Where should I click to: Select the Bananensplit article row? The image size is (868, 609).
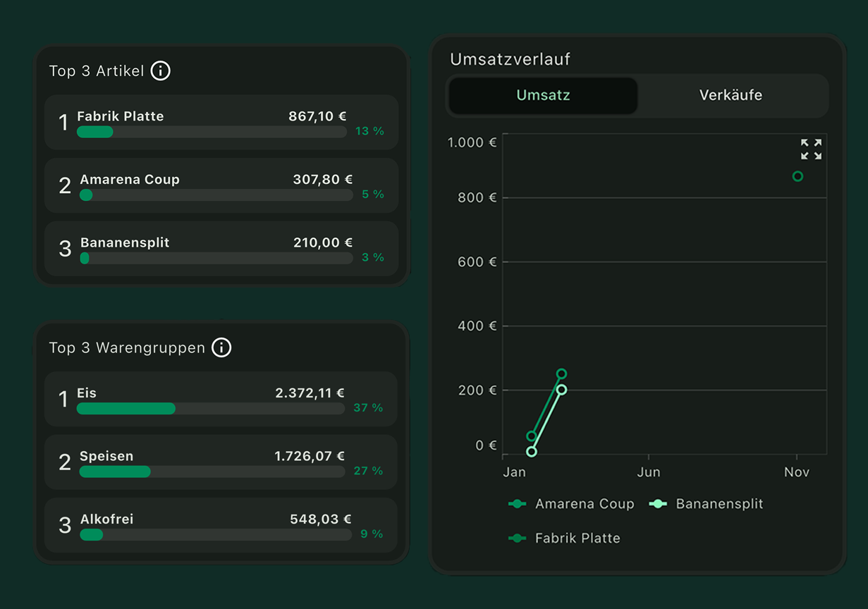pyautogui.click(x=221, y=249)
